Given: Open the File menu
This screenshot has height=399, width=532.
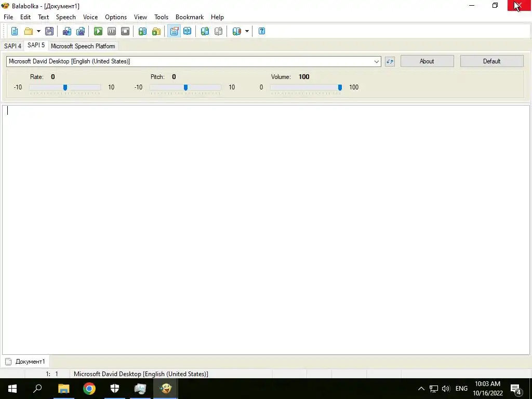Looking at the screenshot, I should tap(8, 17).
